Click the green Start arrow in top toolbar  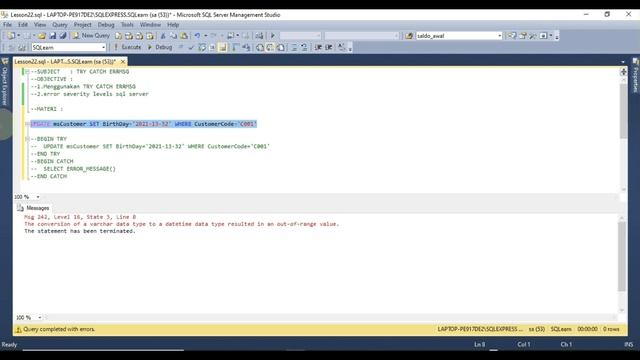(x=273, y=36)
